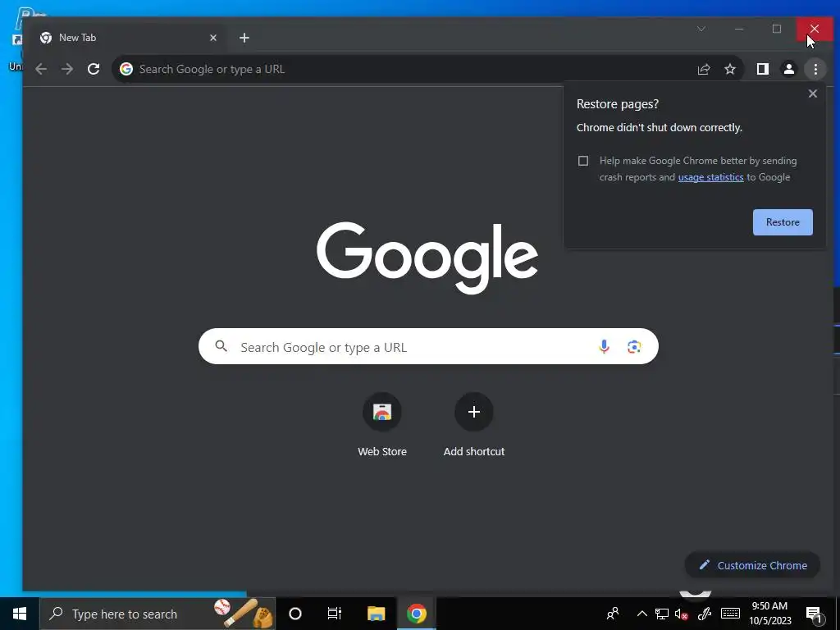Click the Restore button
840x630 pixels.
(783, 222)
